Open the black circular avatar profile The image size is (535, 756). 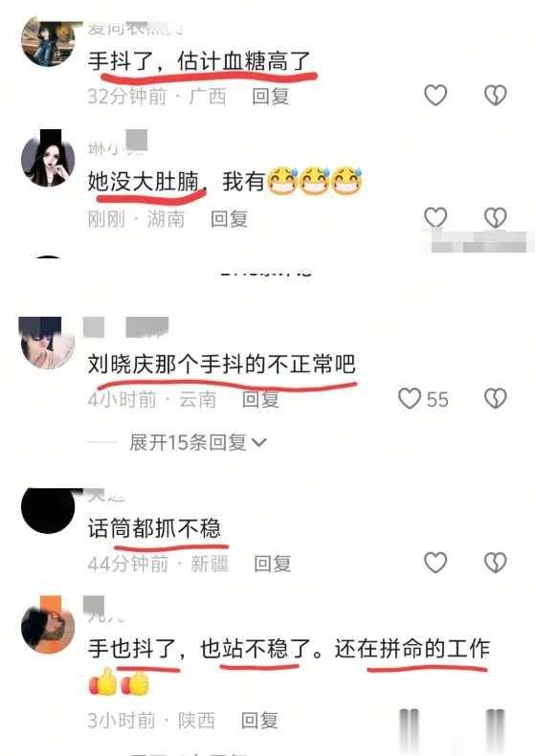(x=48, y=510)
